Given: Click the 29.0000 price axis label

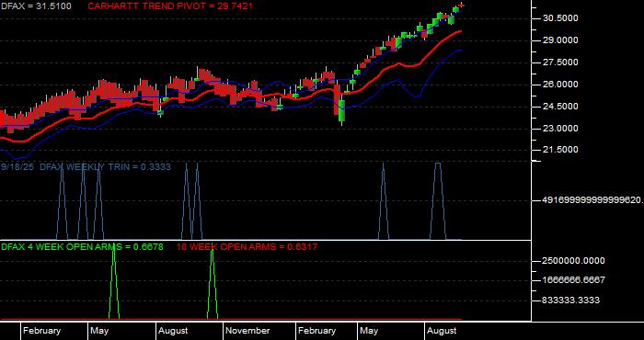Looking at the screenshot, I should coord(560,40).
